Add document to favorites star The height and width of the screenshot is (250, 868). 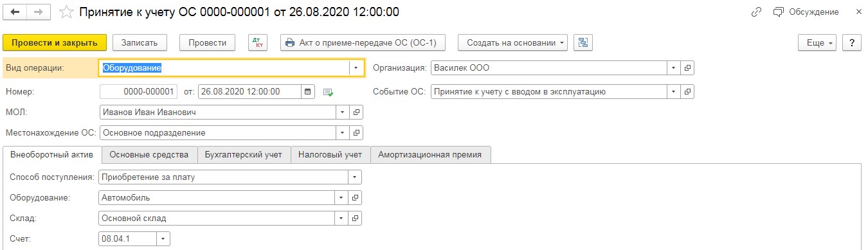pyautogui.click(x=66, y=12)
